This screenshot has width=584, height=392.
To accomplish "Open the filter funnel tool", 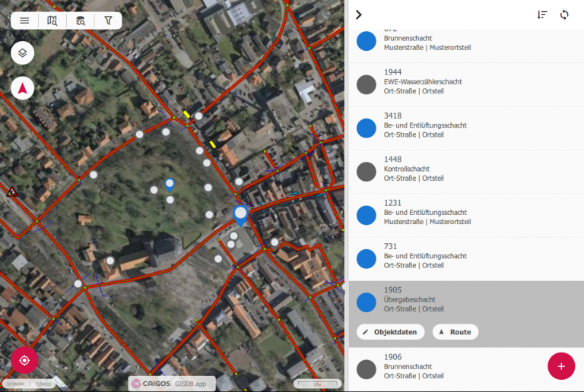I will (x=108, y=21).
